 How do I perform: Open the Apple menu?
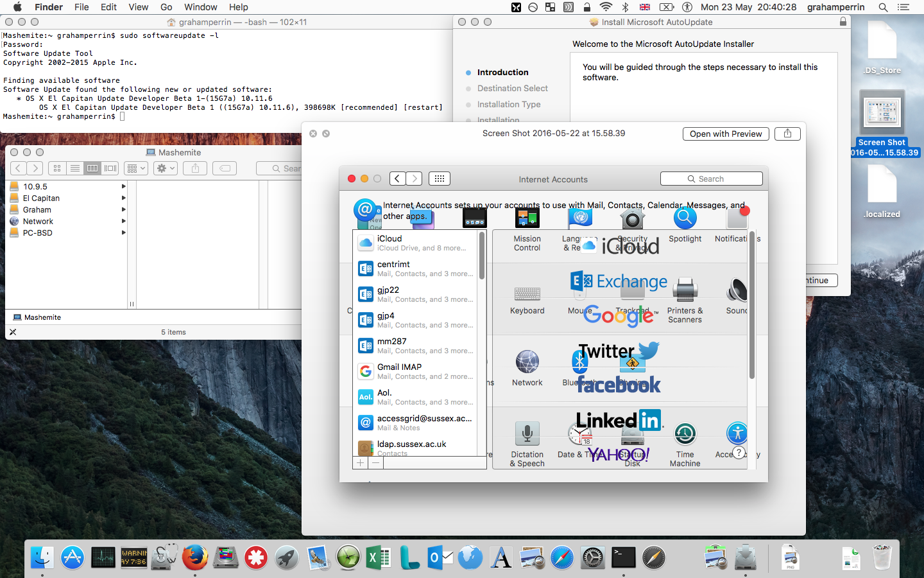coord(17,7)
